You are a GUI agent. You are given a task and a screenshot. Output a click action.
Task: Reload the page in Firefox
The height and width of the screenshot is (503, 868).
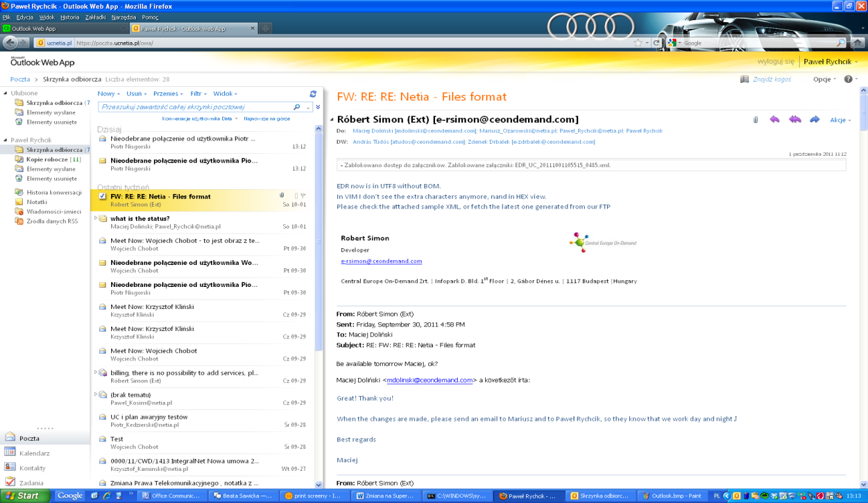click(657, 43)
